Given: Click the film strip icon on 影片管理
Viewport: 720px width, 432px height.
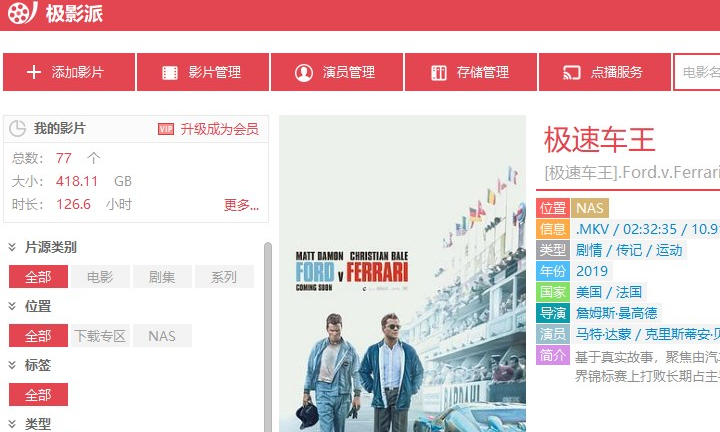Looking at the screenshot, I should tap(170, 73).
